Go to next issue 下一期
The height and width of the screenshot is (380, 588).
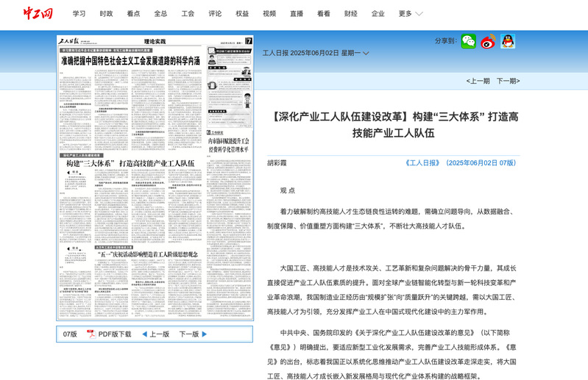(x=507, y=81)
